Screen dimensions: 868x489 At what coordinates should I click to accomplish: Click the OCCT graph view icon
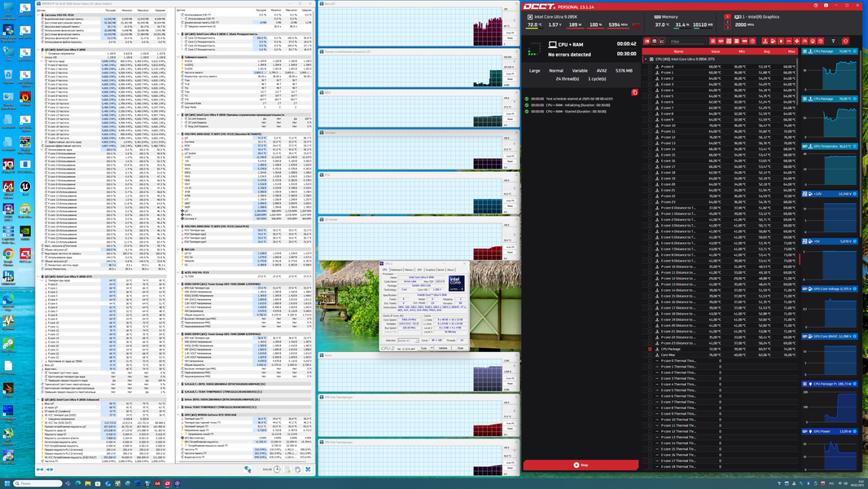pyautogui.click(x=662, y=41)
